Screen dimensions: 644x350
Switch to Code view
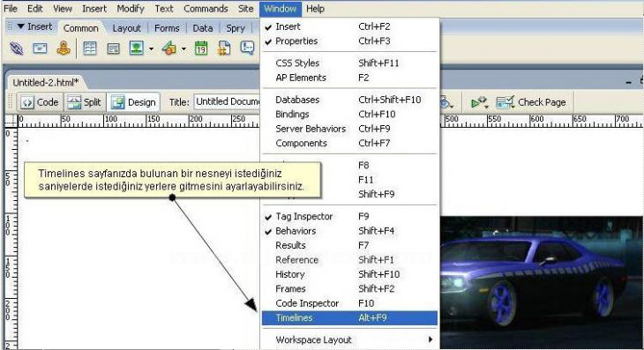tap(40, 102)
